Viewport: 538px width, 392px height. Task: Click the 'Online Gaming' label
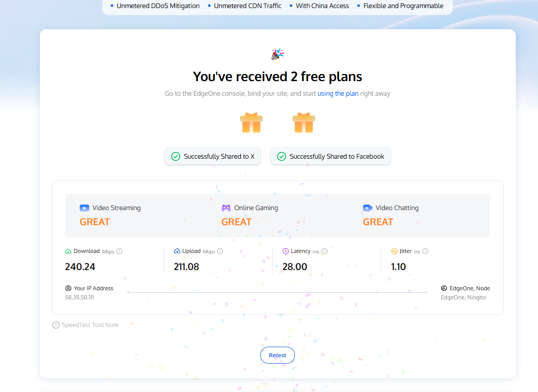pos(256,208)
